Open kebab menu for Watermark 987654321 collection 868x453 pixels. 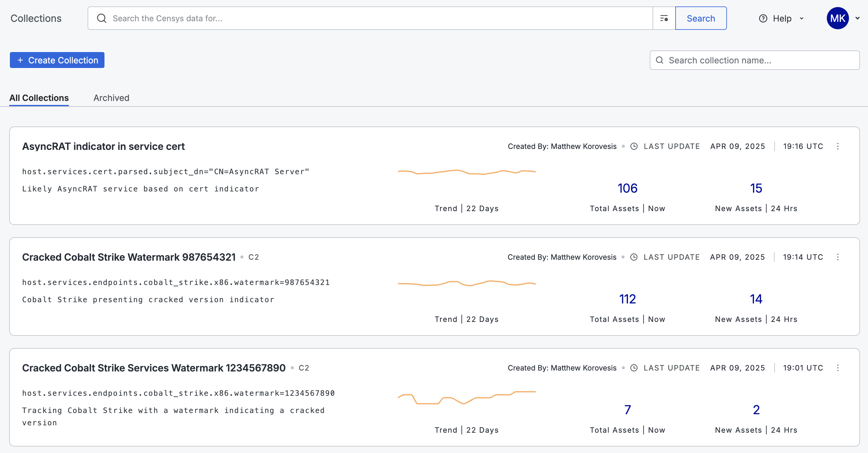[x=838, y=257]
